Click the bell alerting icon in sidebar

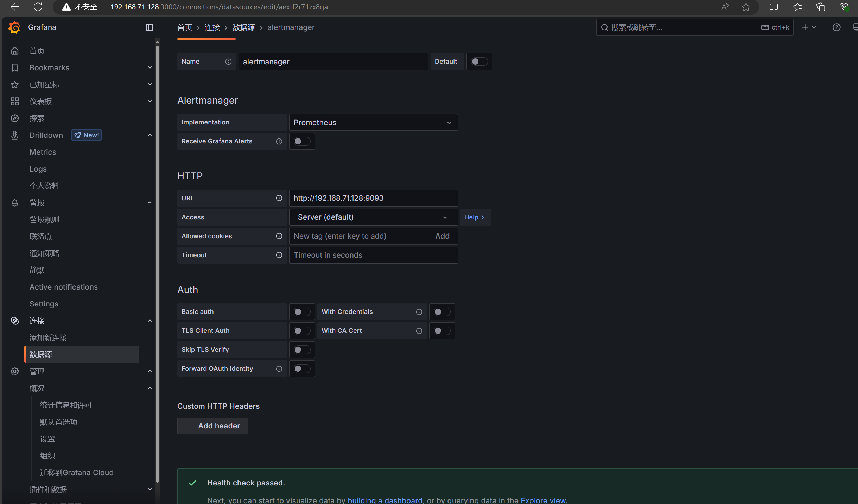pos(15,203)
